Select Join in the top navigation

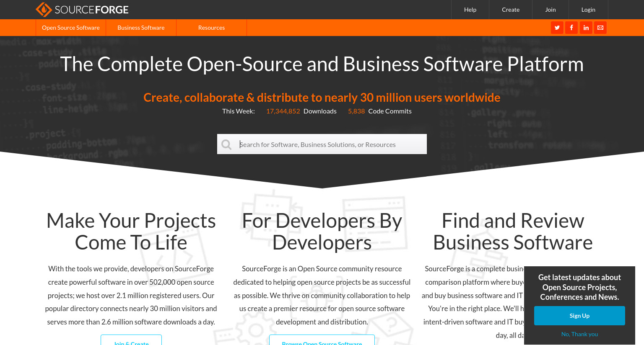551,10
